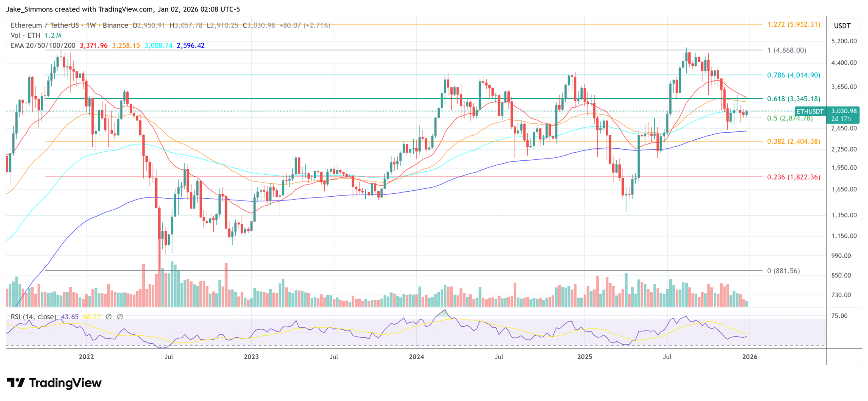Image resolution: width=868 pixels, height=401 pixels.
Task: Click the 2024 label on the time axis
Action: tap(416, 356)
